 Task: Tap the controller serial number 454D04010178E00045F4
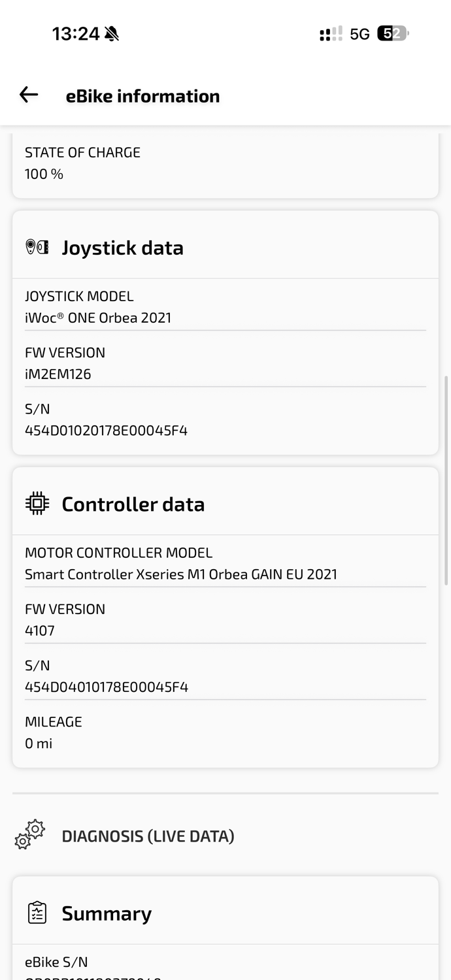107,687
